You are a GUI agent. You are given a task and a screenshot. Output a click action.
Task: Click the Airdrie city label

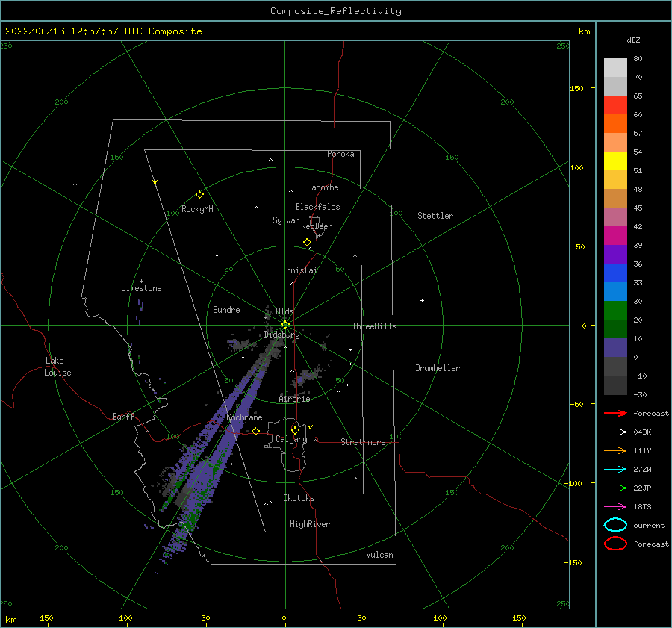tap(294, 399)
